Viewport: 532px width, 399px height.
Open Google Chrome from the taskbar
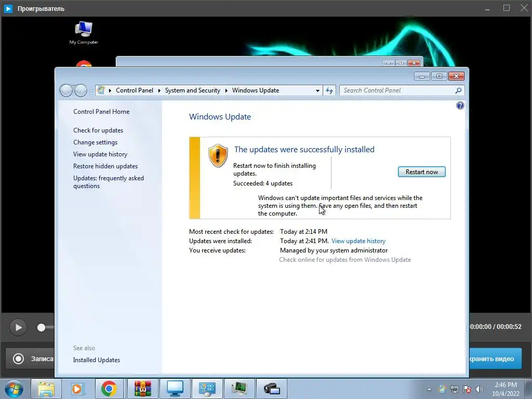tap(109, 389)
